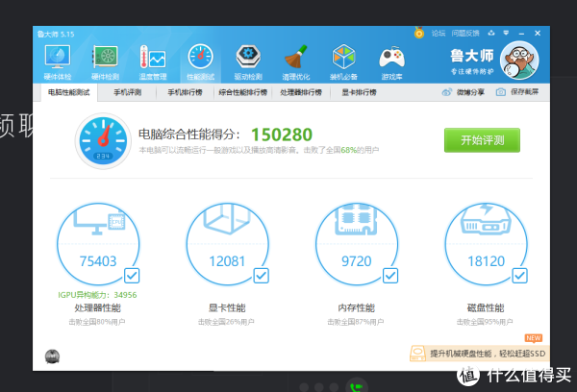Viewport: 577px width, 392px height.
Task: Switch to the 手机排行榜 tab
Action: [x=185, y=92]
